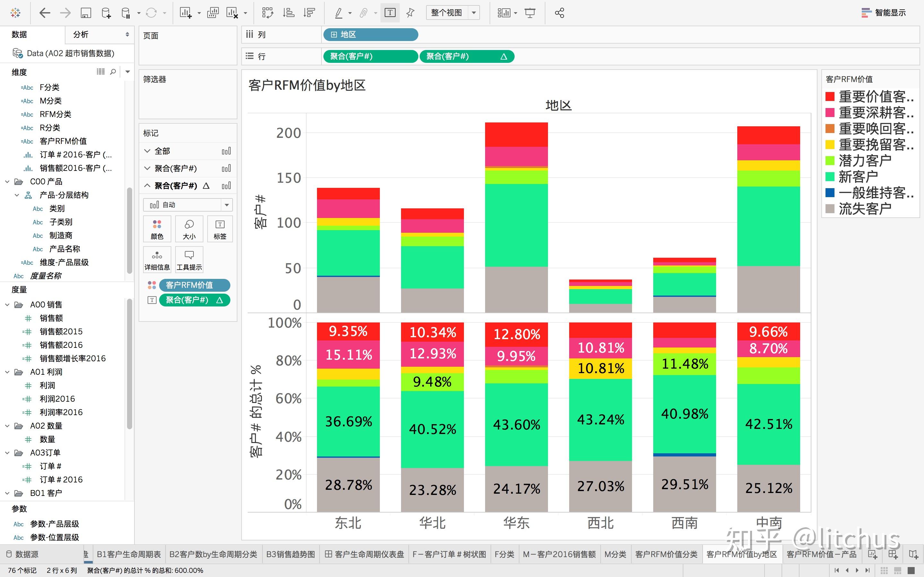
Task: Click the swap rows and columns icon
Action: tap(267, 13)
